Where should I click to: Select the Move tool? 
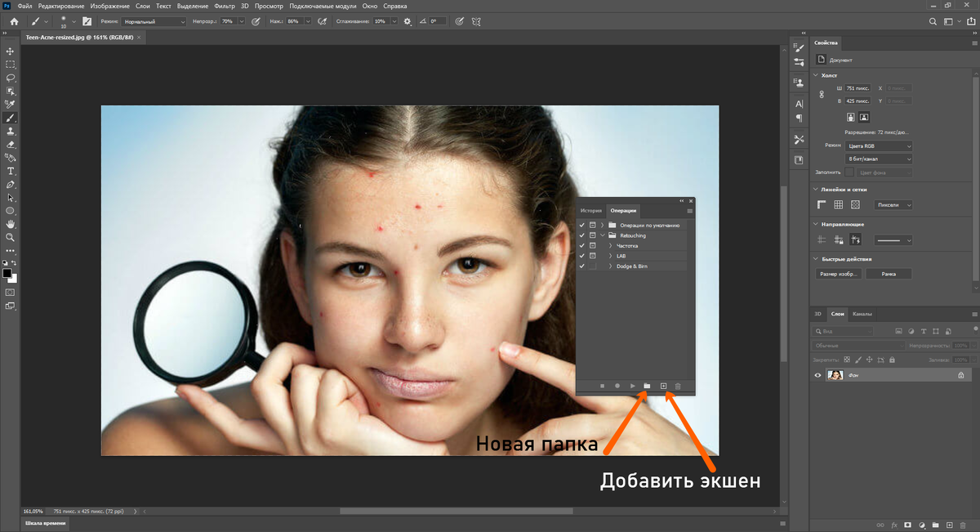[11, 51]
